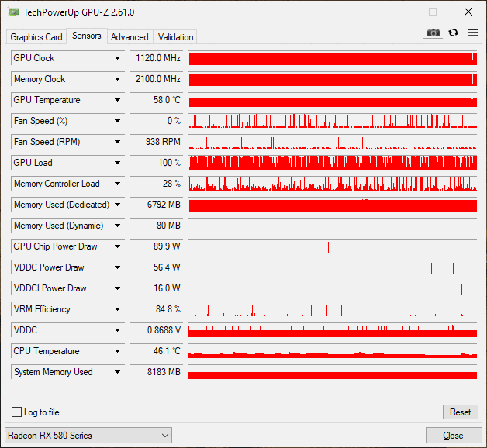This screenshot has height=448, width=487.
Task: Open the CPU Temperature sensor dropdown
Action: tap(117, 351)
